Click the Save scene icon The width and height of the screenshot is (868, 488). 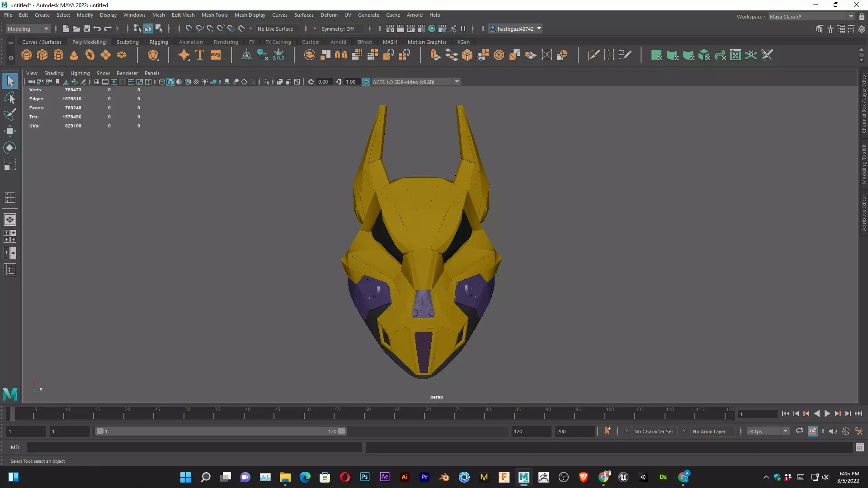[x=87, y=28]
